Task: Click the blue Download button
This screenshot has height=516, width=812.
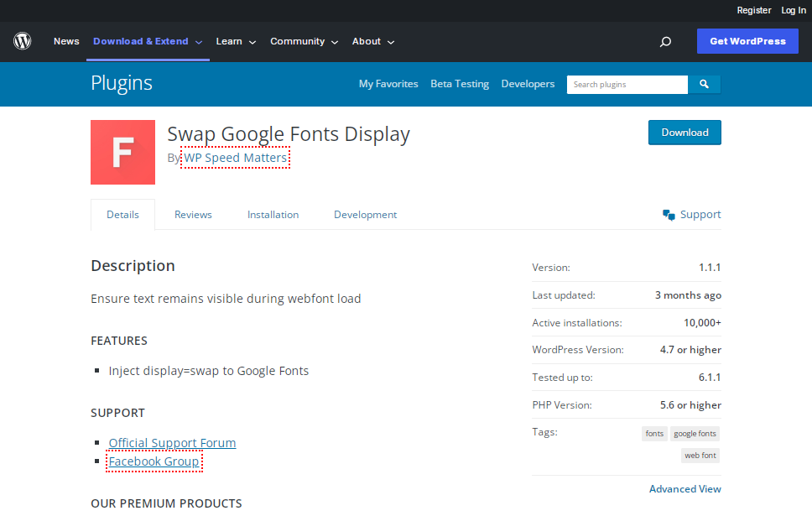Action: pos(684,133)
